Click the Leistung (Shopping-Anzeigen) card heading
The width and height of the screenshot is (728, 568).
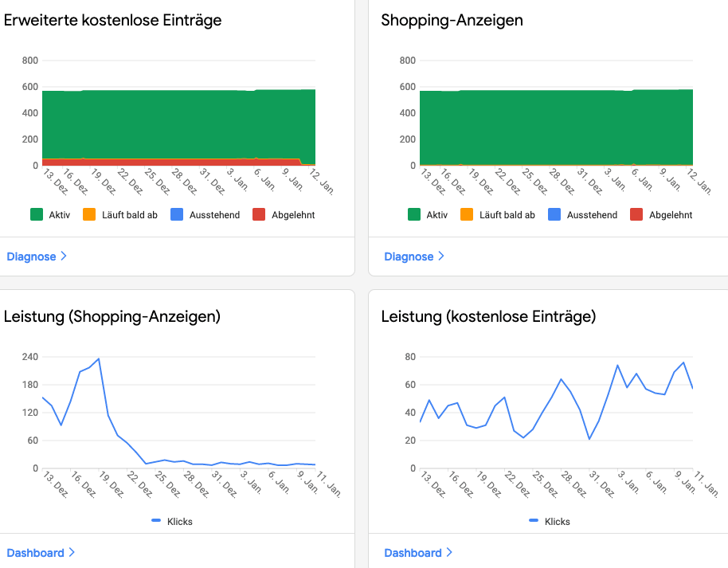[x=112, y=316]
